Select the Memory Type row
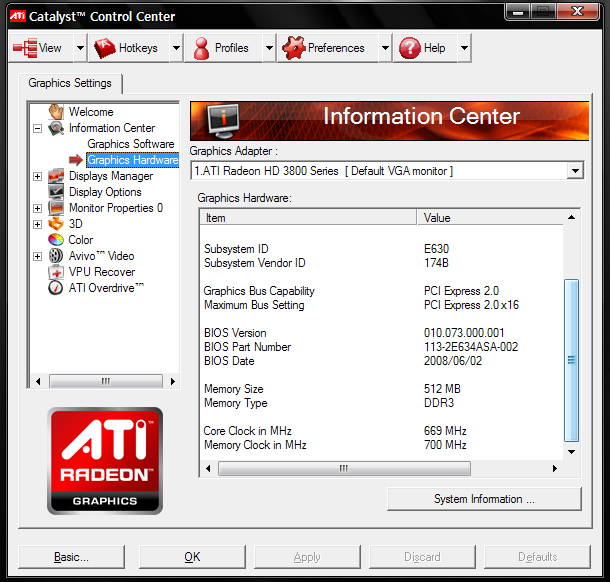The width and height of the screenshot is (610, 582). tap(381, 403)
